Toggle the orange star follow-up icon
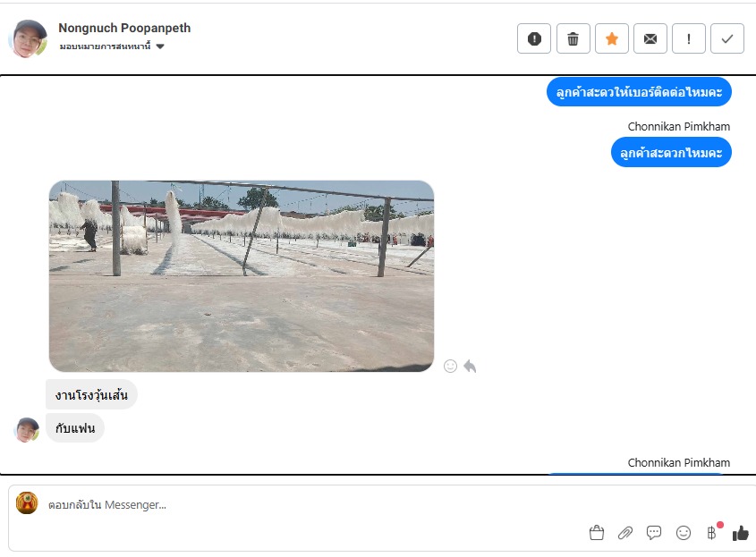 tap(611, 38)
